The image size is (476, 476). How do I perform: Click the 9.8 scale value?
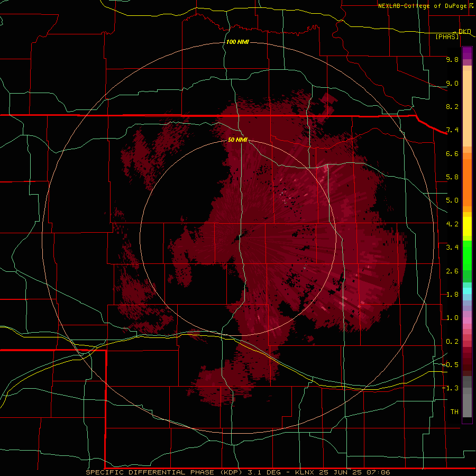452,59
